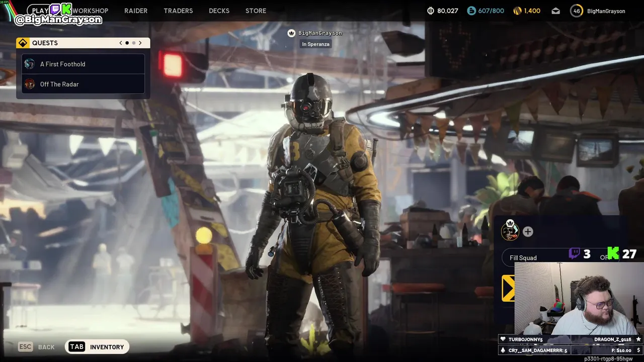Viewport: 644px width, 362px height.
Task: Click the BigManGrayson nametag above the raider
Action: coord(320,33)
